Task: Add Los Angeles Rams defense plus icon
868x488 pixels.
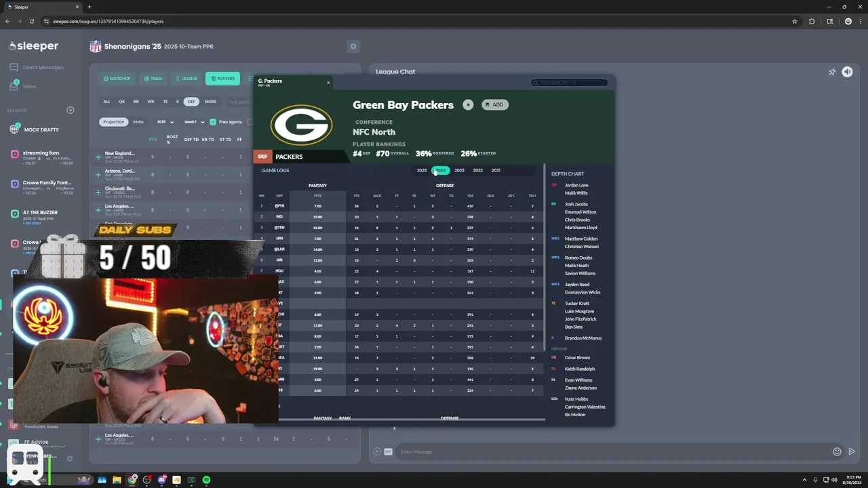Action: (98, 209)
